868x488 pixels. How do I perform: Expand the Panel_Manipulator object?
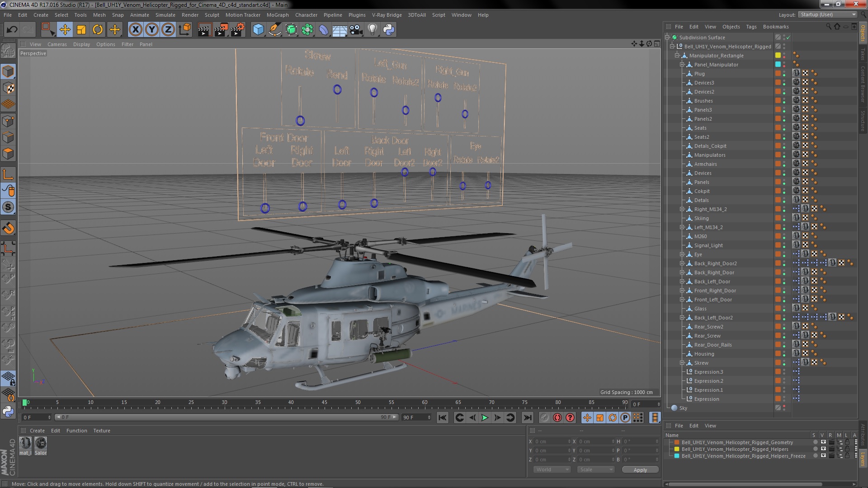(x=682, y=65)
